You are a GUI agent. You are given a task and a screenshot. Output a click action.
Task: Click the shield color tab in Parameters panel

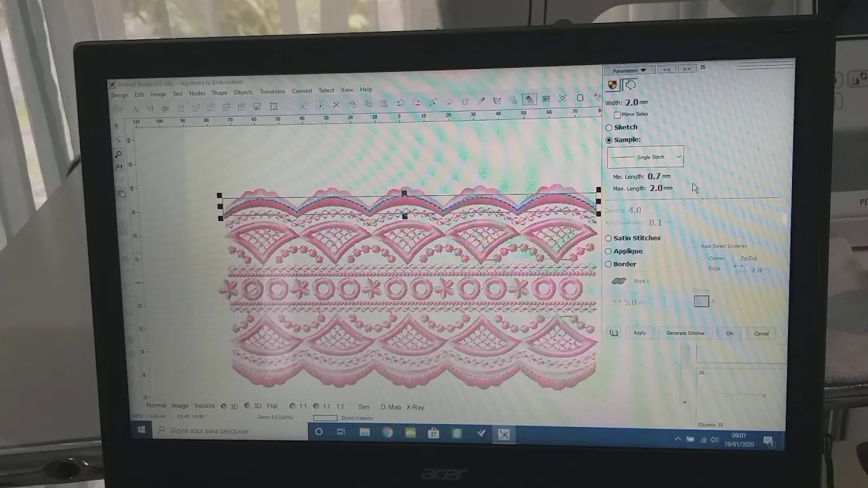pyautogui.click(x=612, y=85)
